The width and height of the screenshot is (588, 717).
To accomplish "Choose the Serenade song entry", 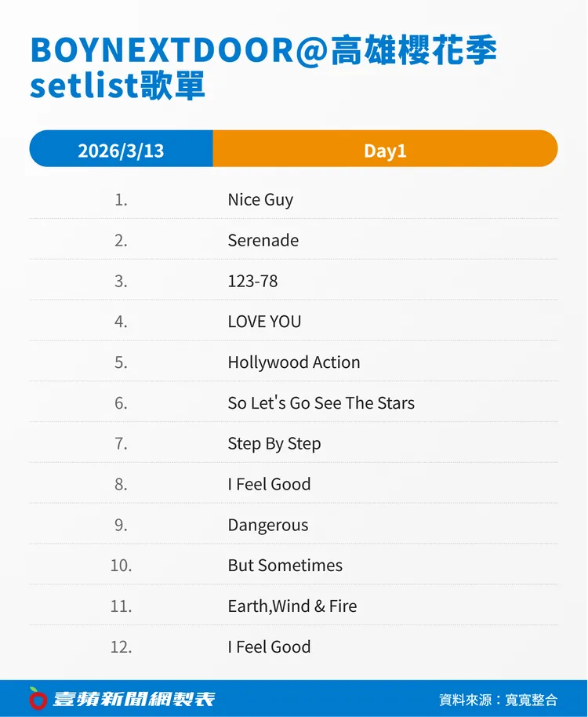I will (x=263, y=240).
